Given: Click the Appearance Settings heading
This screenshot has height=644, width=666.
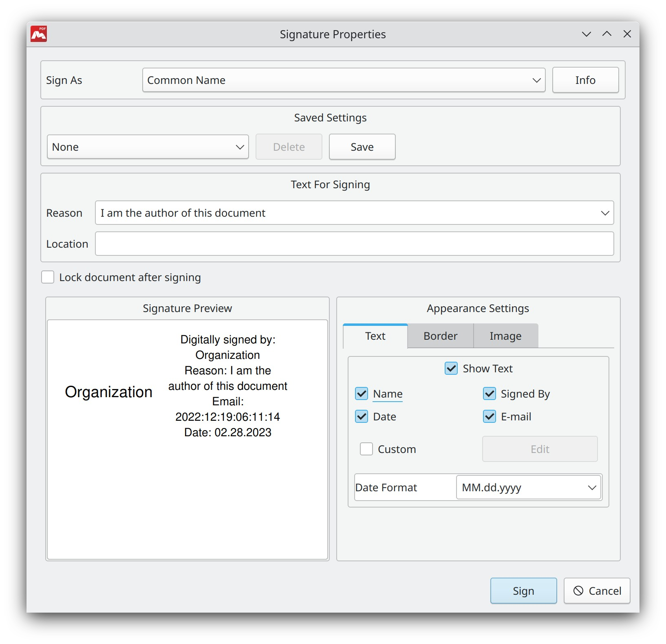Looking at the screenshot, I should (478, 308).
